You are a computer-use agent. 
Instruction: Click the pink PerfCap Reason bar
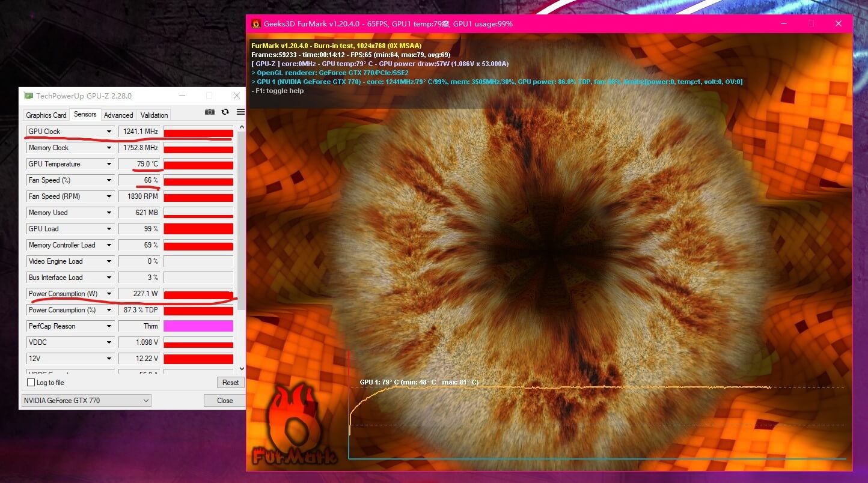pyautogui.click(x=198, y=326)
